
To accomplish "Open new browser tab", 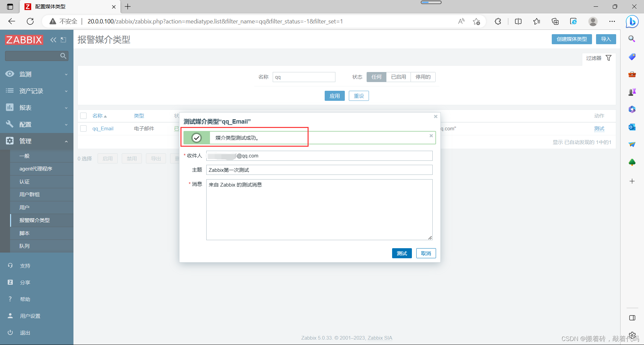I will [128, 6].
